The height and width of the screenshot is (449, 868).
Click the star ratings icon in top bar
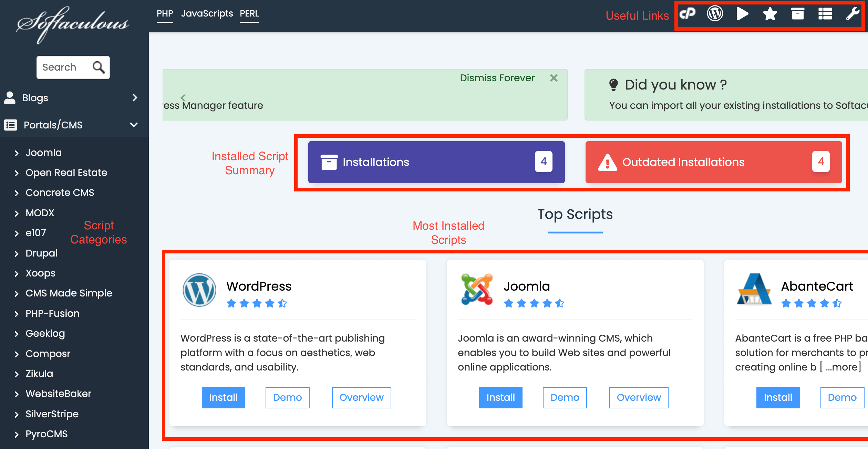coord(770,14)
